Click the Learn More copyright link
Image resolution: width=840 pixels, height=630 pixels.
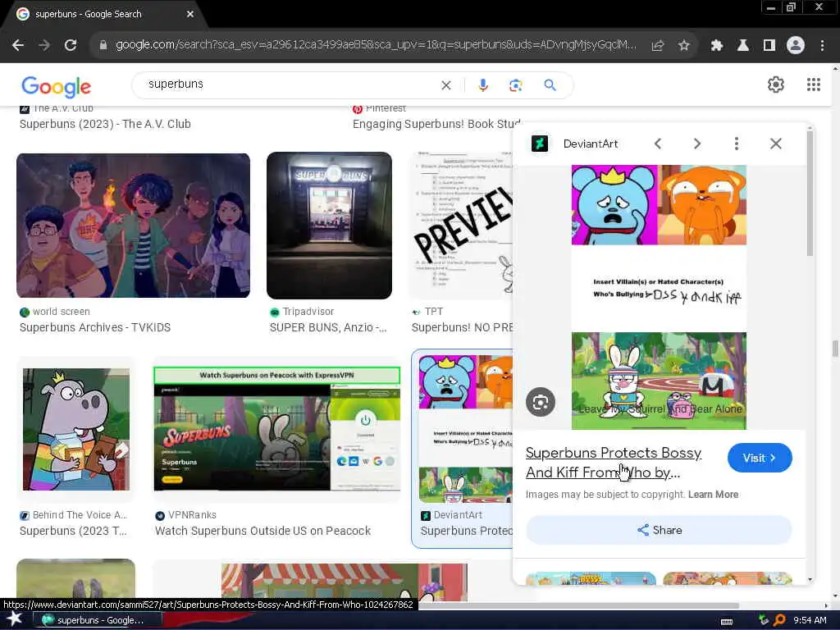[713, 495]
